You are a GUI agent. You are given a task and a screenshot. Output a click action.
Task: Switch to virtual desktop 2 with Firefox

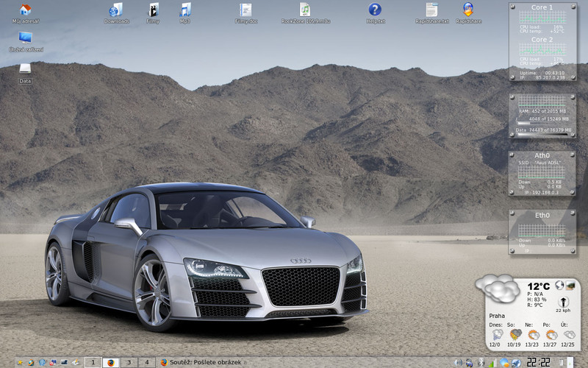[x=111, y=362]
